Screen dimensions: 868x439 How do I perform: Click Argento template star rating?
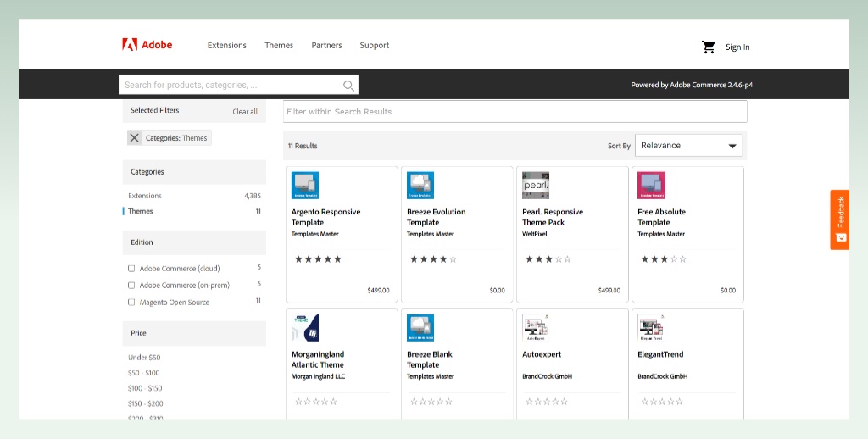pyautogui.click(x=318, y=259)
